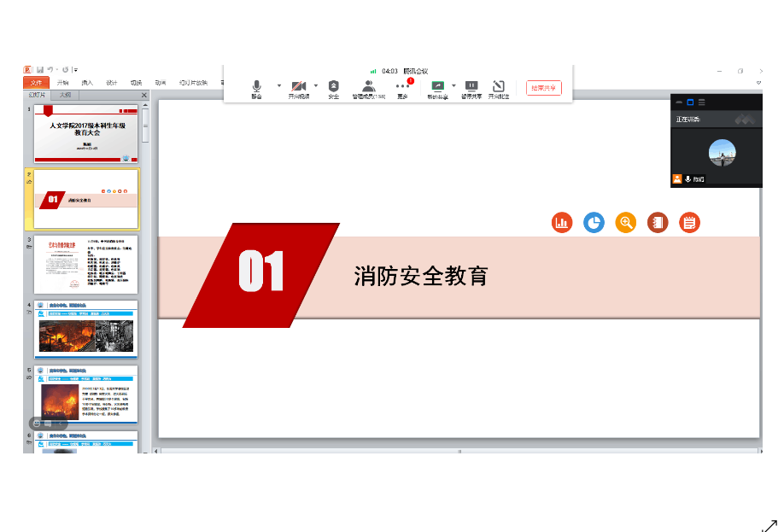Screen dimensions: 784x532
Task: Open the Security shield icon
Action: pyautogui.click(x=333, y=87)
